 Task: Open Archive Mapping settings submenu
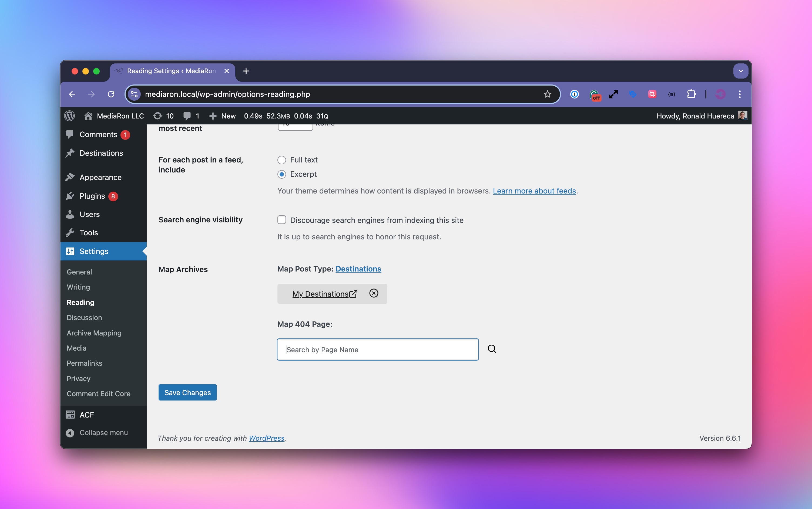(94, 333)
